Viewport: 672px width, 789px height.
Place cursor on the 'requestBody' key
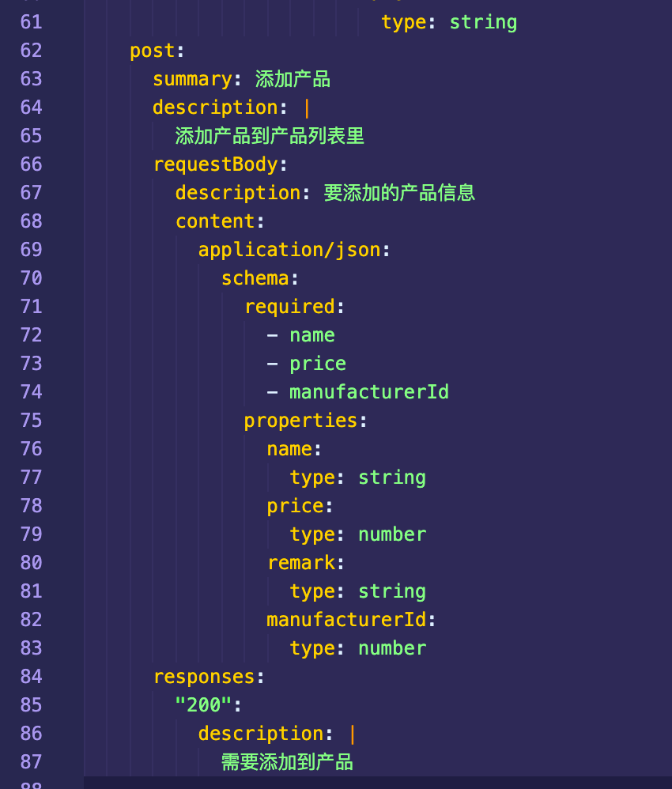(x=215, y=164)
